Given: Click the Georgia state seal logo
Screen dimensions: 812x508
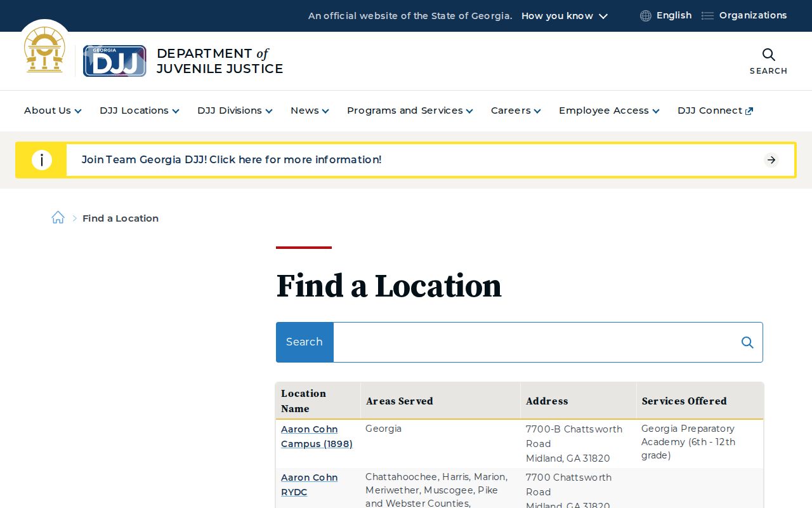Looking at the screenshot, I should pyautogui.click(x=44, y=51).
